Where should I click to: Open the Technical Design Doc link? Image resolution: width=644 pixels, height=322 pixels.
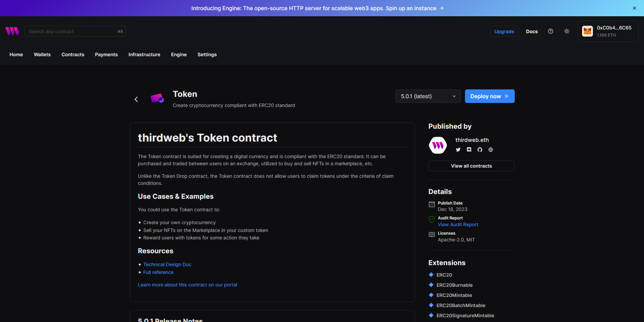[167, 264]
